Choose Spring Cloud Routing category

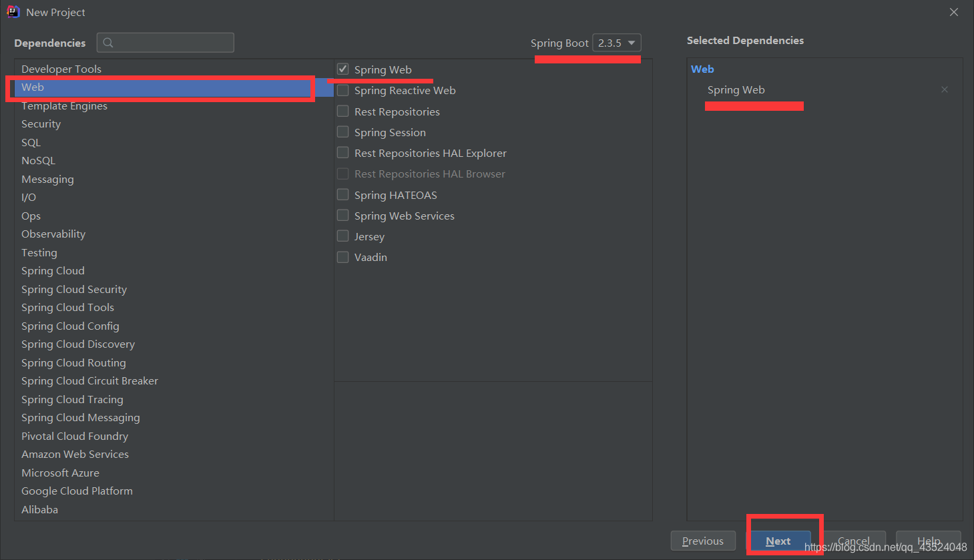(x=174, y=362)
